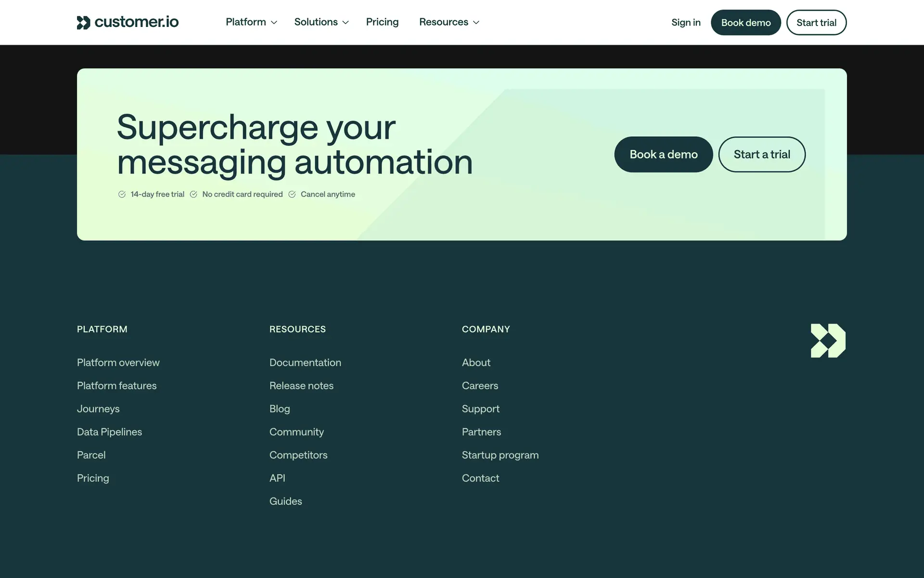Click the customer.io logo in header
The image size is (924, 578).
click(x=128, y=22)
